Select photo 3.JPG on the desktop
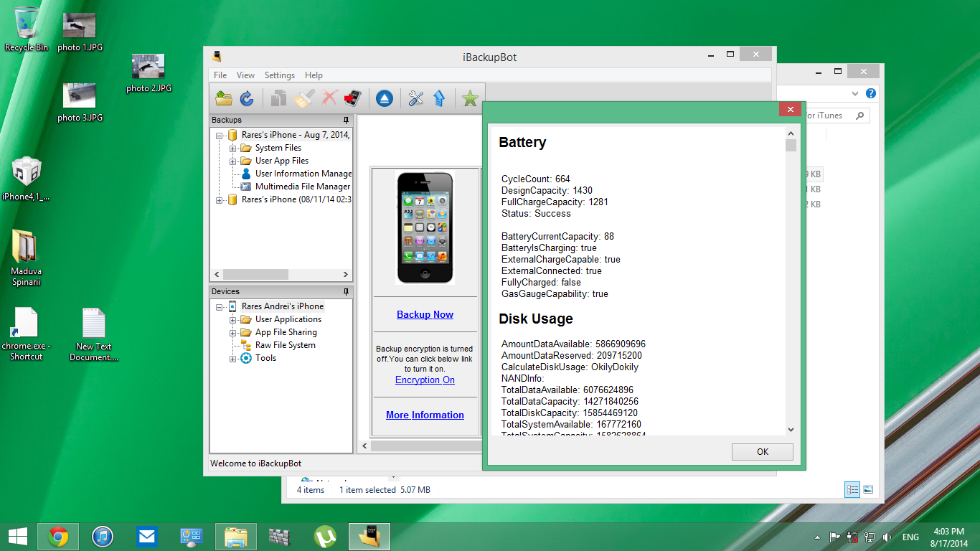 point(80,102)
